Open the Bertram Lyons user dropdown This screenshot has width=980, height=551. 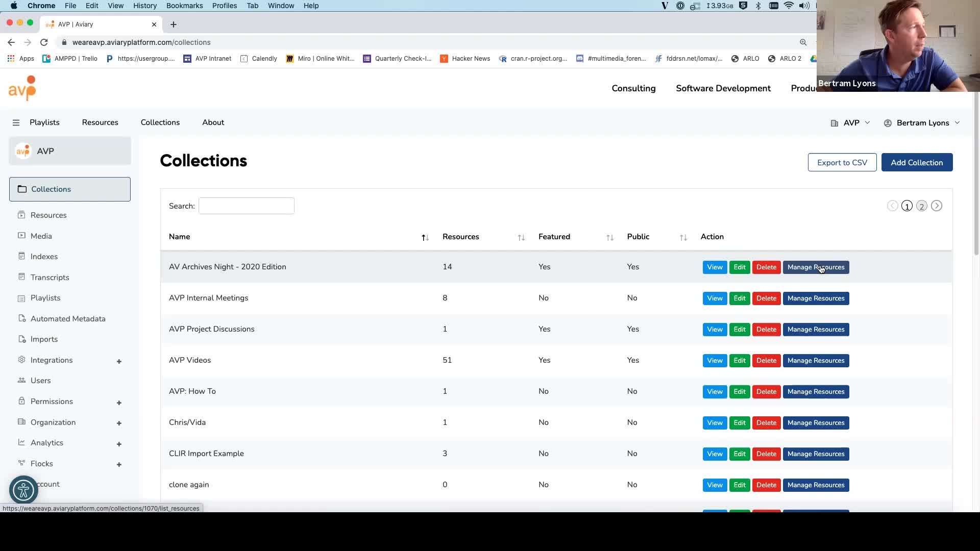pyautogui.click(x=922, y=123)
